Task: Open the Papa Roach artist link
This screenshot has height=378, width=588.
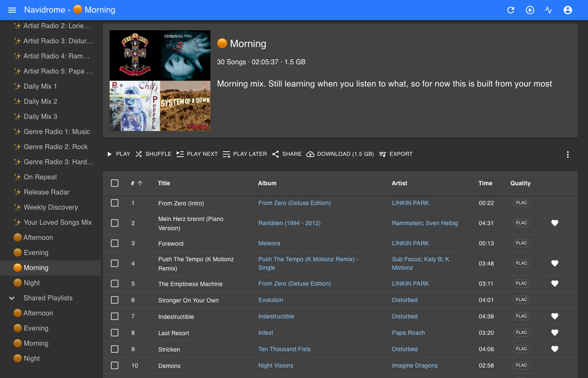Action: [408, 333]
